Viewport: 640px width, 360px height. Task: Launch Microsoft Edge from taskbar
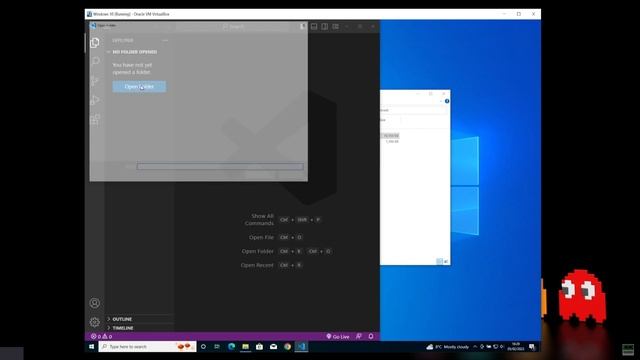(231, 347)
